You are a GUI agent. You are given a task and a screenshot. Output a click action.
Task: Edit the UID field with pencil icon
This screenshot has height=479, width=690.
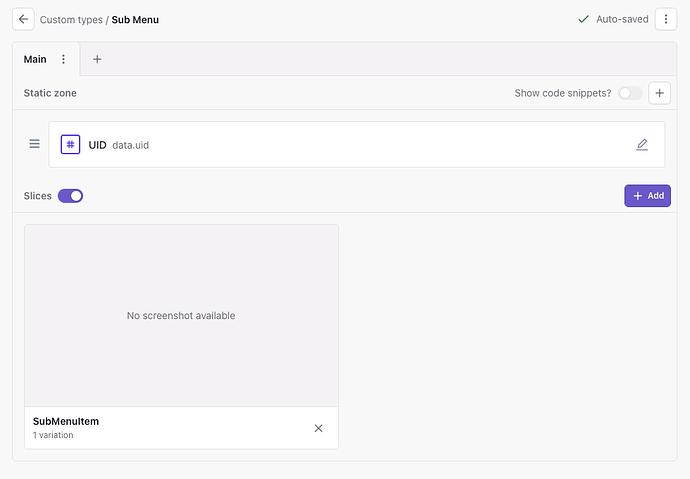tap(642, 144)
